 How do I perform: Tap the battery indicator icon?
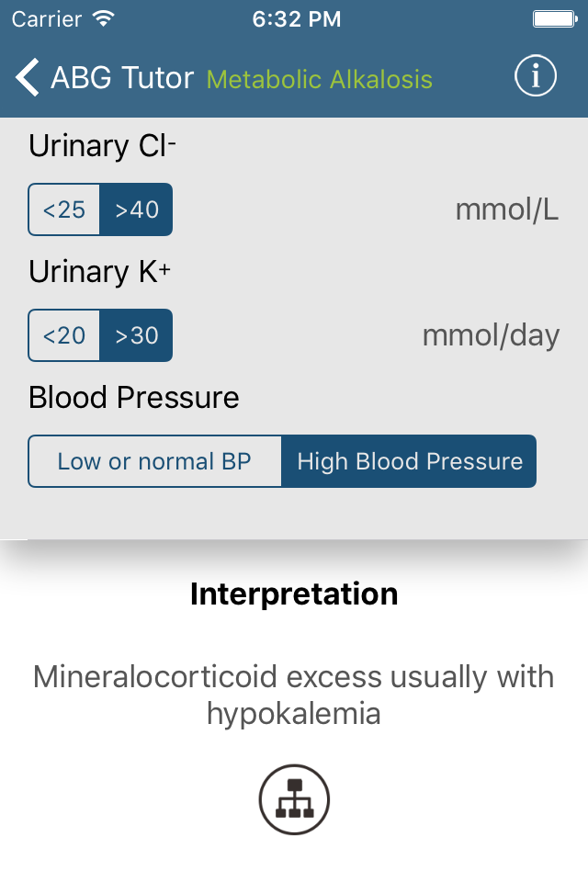tap(555, 19)
